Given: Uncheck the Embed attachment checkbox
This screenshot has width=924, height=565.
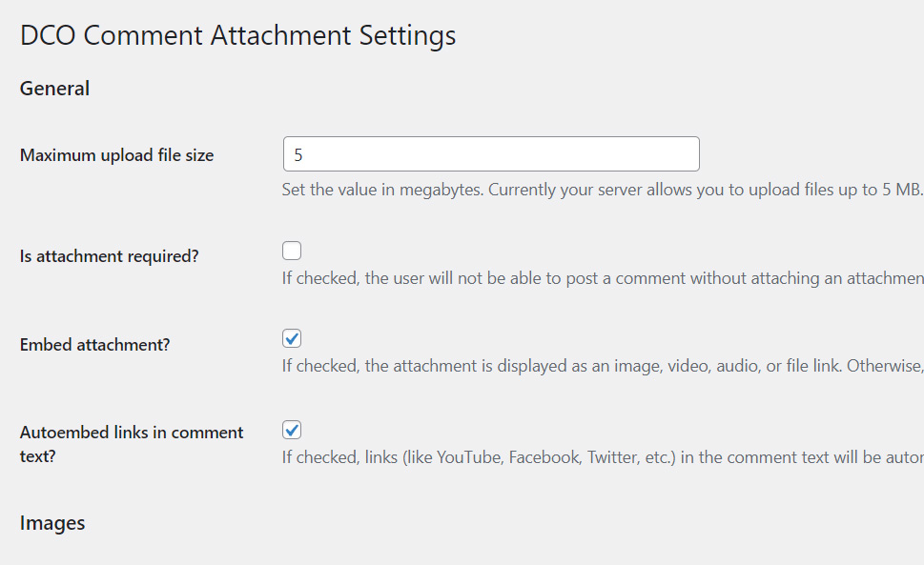Looking at the screenshot, I should point(292,339).
